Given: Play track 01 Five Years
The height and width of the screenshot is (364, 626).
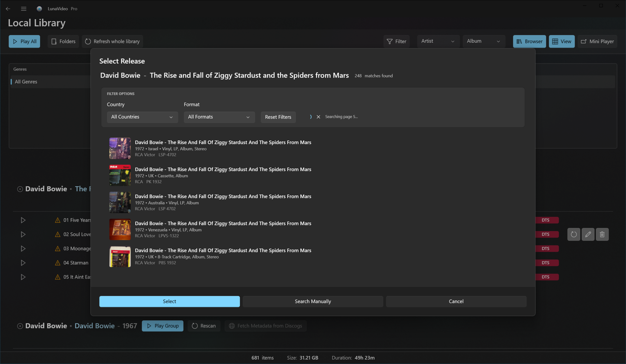Looking at the screenshot, I should 23,220.
